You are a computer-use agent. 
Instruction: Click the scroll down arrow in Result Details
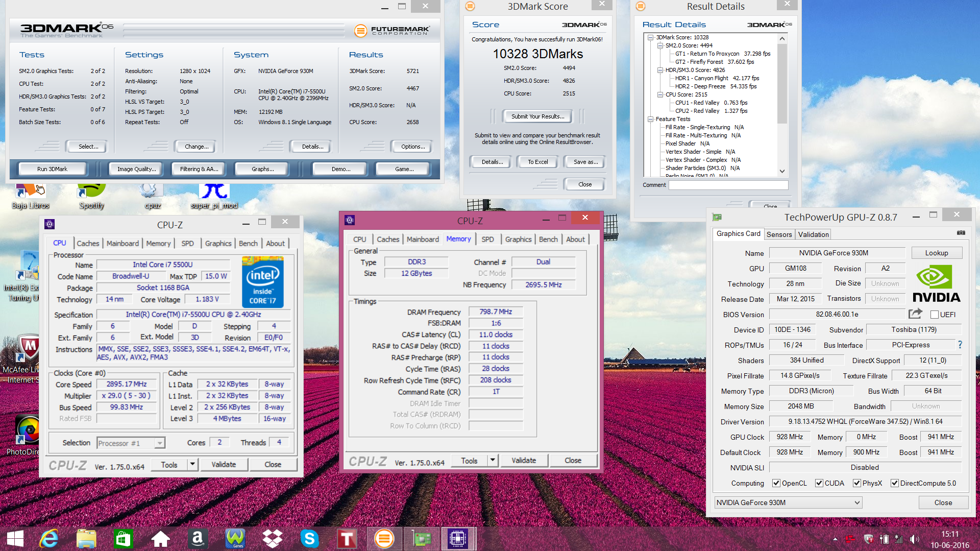pyautogui.click(x=782, y=171)
